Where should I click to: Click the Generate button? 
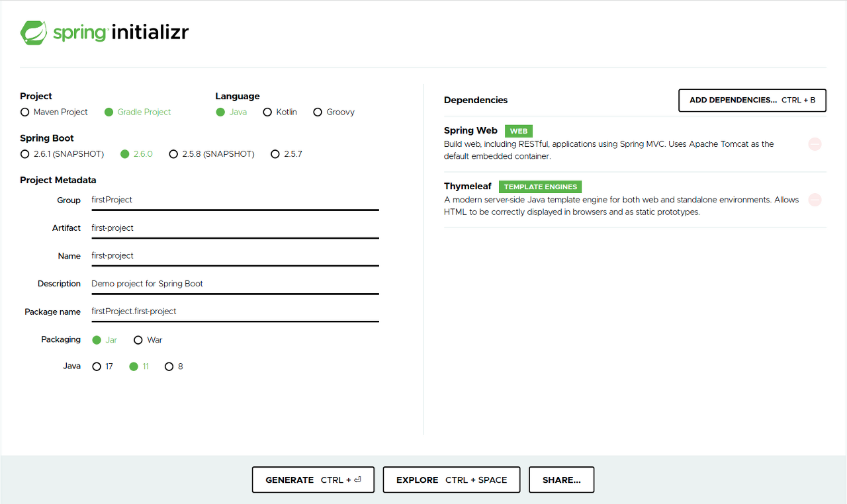(313, 480)
